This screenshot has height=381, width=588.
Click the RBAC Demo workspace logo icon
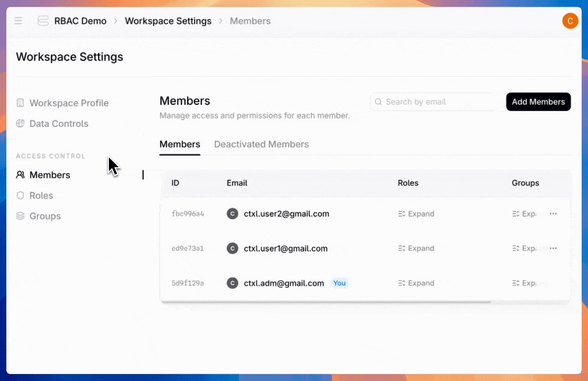[x=43, y=21]
